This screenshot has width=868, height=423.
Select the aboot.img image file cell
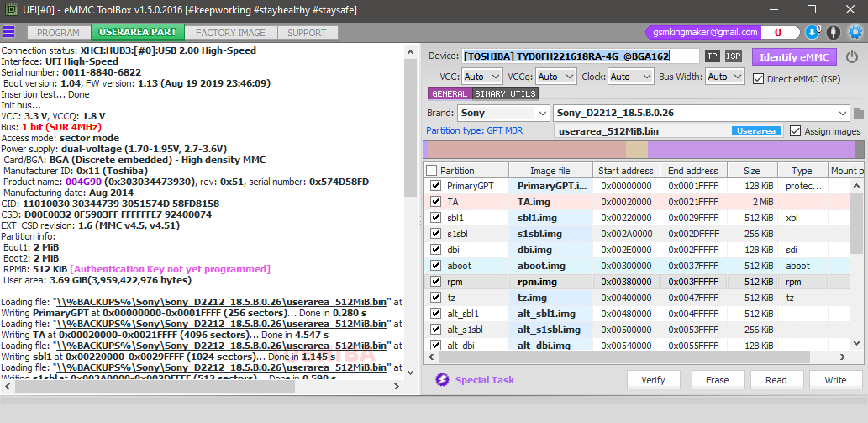point(550,266)
